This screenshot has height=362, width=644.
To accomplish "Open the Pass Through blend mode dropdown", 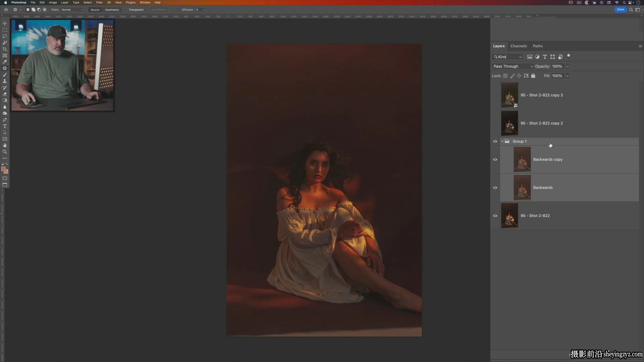I will pyautogui.click(x=513, y=66).
